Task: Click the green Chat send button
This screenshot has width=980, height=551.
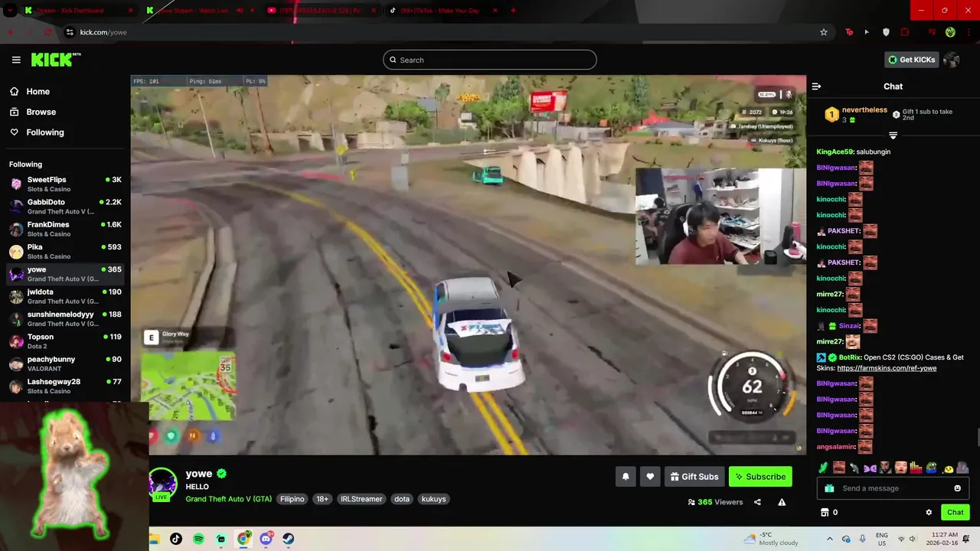Action: click(x=955, y=512)
